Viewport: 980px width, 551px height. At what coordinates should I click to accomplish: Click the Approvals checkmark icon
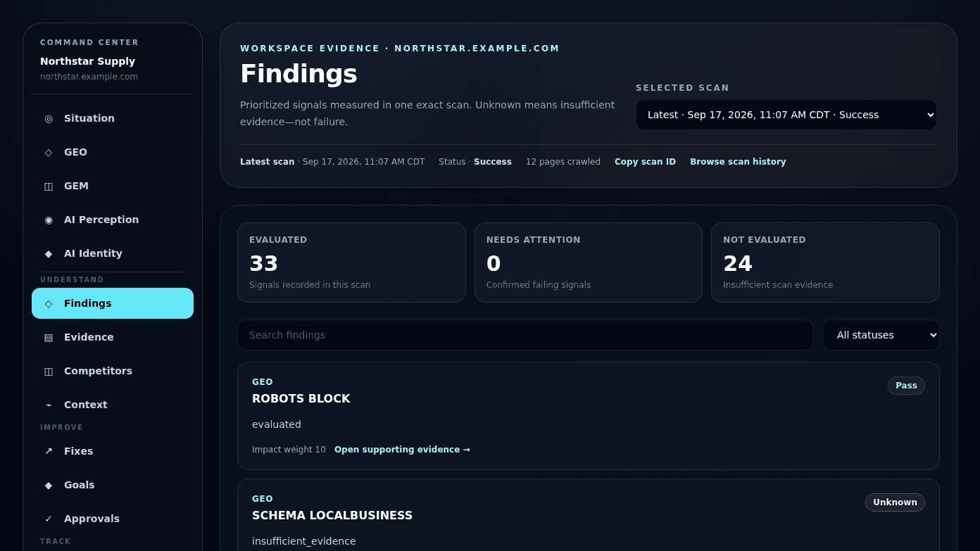click(x=49, y=519)
